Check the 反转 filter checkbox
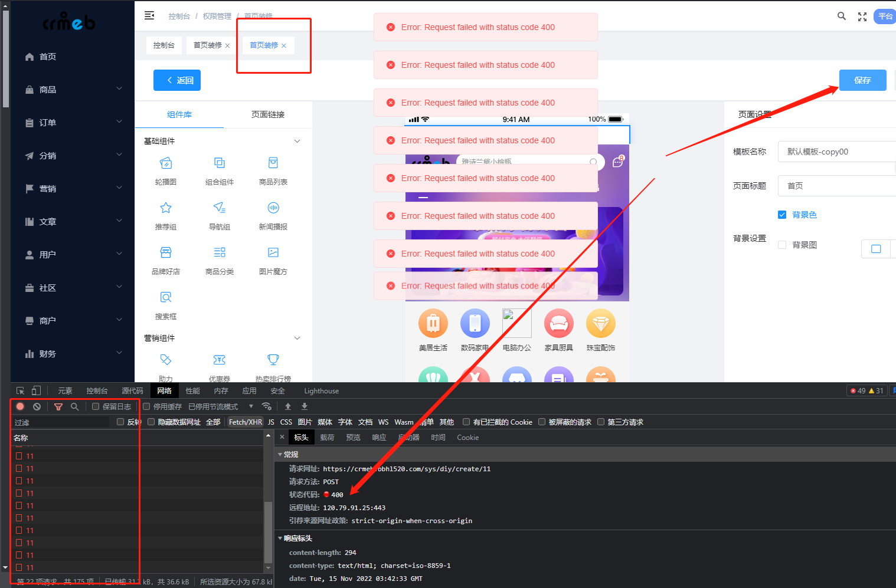This screenshot has width=896, height=588. pos(120,422)
